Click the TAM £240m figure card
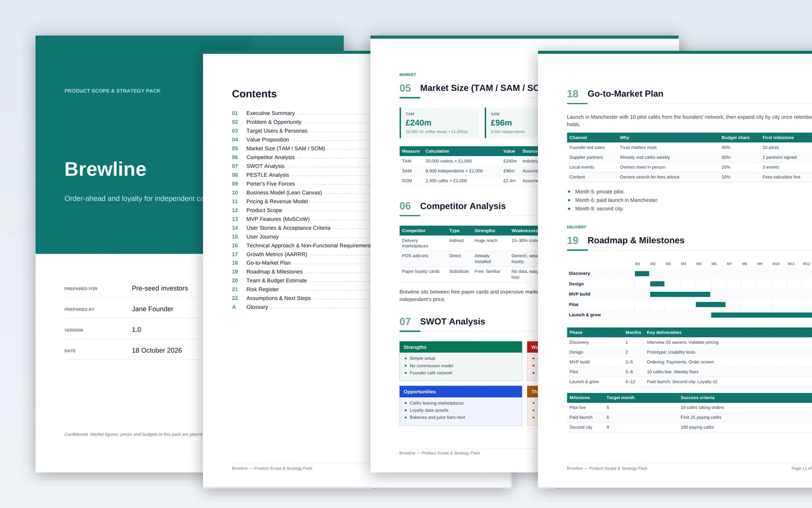The image size is (812, 508). coord(439,122)
